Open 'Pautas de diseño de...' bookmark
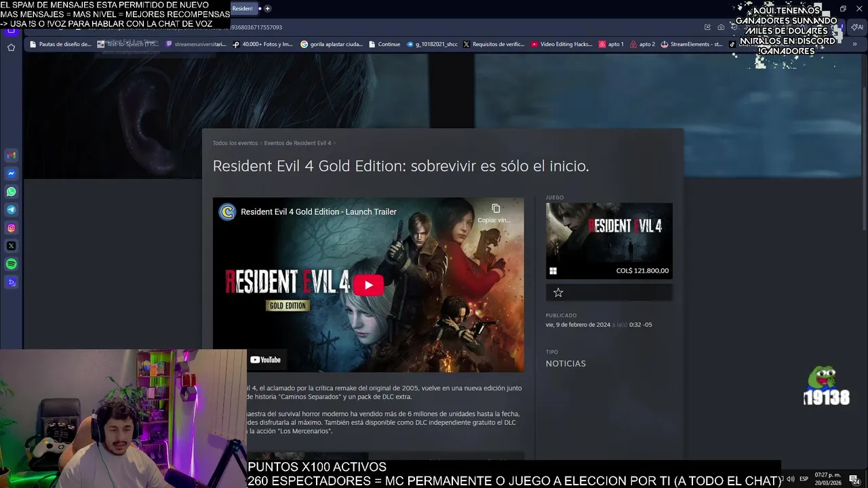The width and height of the screenshot is (868, 488). pos(60,44)
